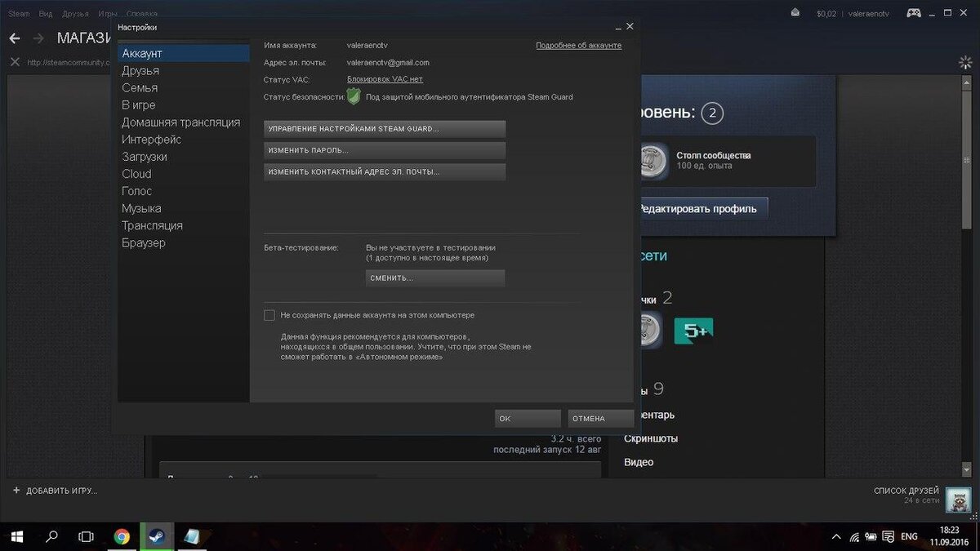Image resolution: width=980 pixels, height=551 pixels.
Task: Open Big Picture mode via controller icon
Action: 914,12
